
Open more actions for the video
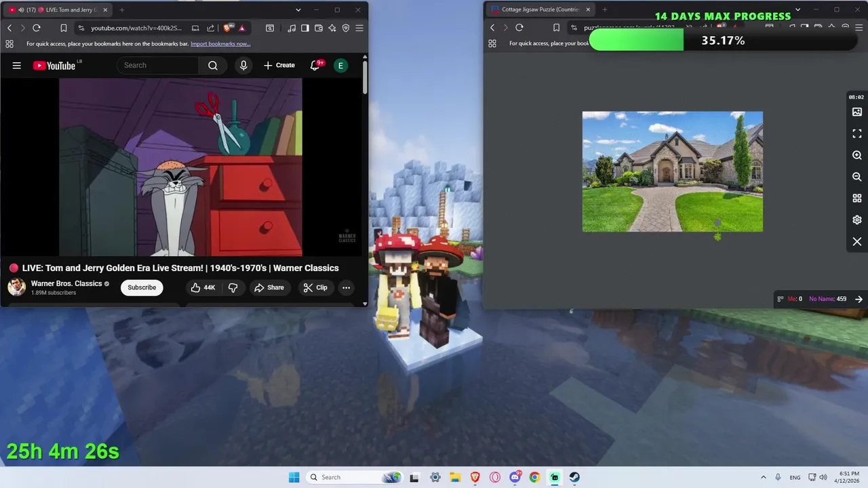click(346, 287)
